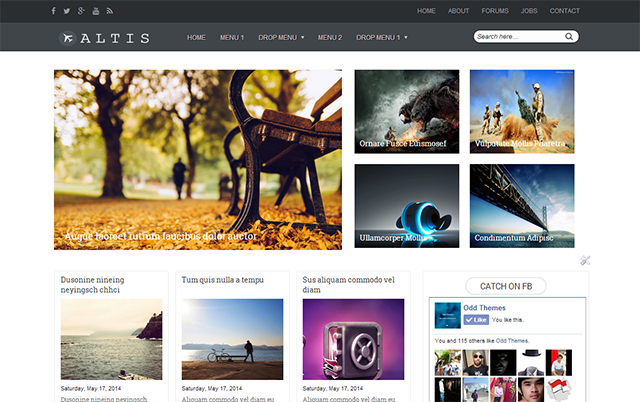Open the Facebook social icon
This screenshot has height=402, width=640.
pyautogui.click(x=53, y=11)
